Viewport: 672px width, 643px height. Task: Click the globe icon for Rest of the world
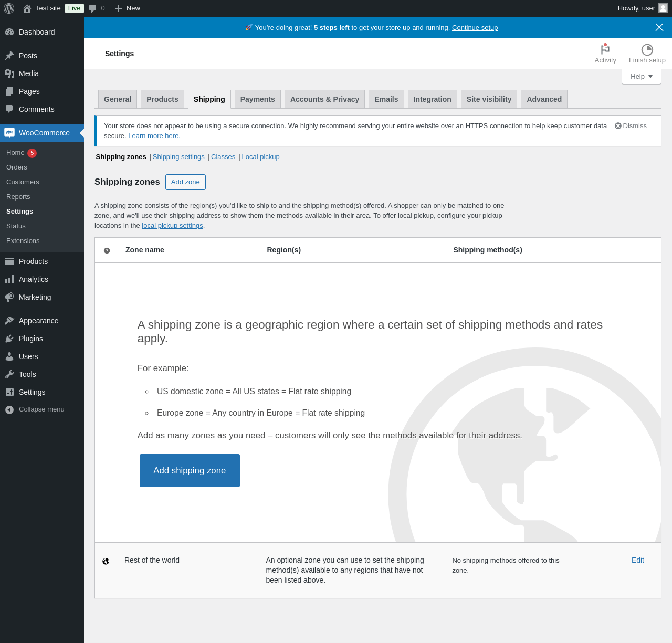106,561
